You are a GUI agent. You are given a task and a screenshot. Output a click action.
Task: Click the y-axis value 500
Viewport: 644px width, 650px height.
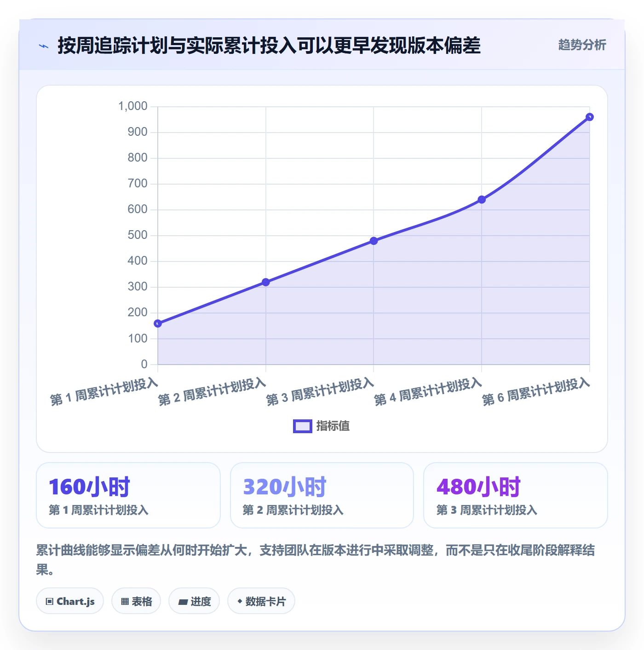pos(138,235)
